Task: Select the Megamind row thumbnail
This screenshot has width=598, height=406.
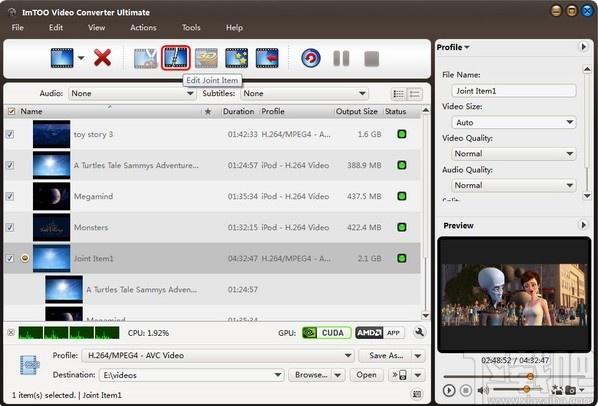Action: [51, 196]
